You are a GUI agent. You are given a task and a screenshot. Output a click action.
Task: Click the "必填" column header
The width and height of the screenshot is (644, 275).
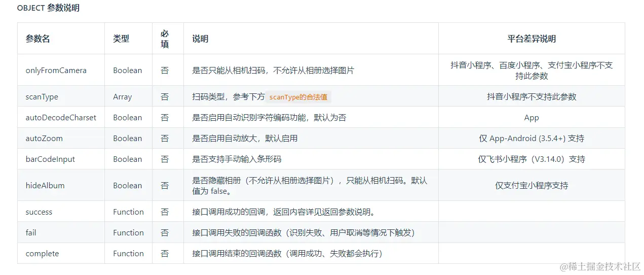165,39
